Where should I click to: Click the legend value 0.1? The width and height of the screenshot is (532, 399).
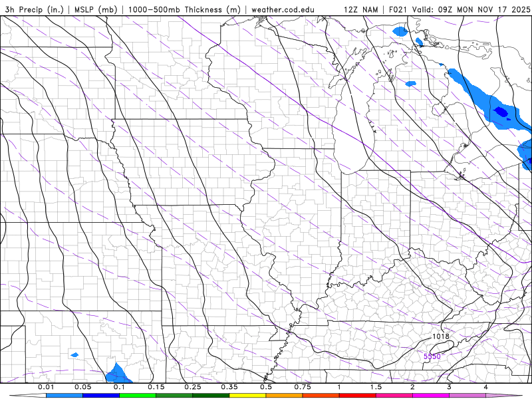[119, 387]
